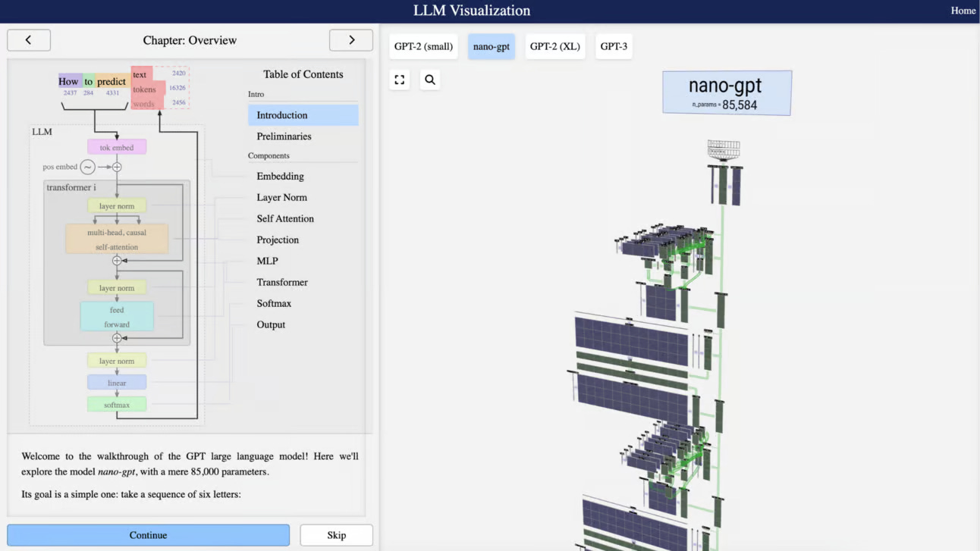Viewport: 980px width, 551px height.
Task: Go to next chapter arrow
Action: pos(351,40)
